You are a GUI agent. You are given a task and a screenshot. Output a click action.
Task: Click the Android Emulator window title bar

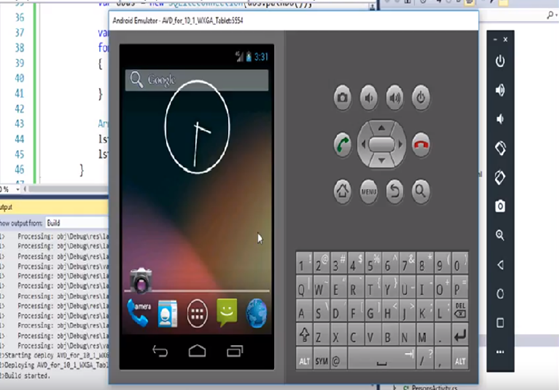tap(293, 20)
